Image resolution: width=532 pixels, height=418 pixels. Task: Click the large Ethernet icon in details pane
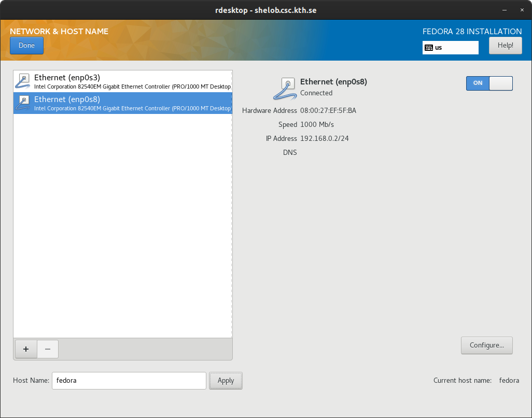tap(285, 89)
